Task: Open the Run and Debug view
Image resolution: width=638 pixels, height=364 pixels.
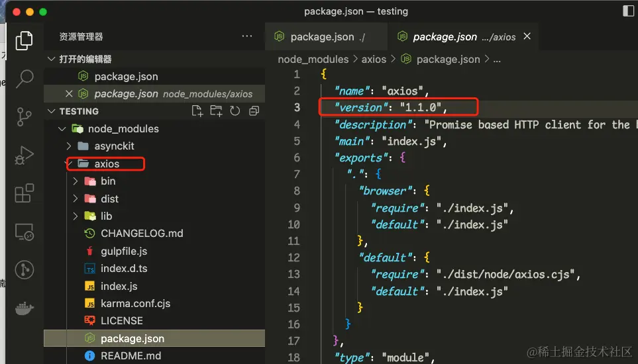Action: [x=24, y=155]
